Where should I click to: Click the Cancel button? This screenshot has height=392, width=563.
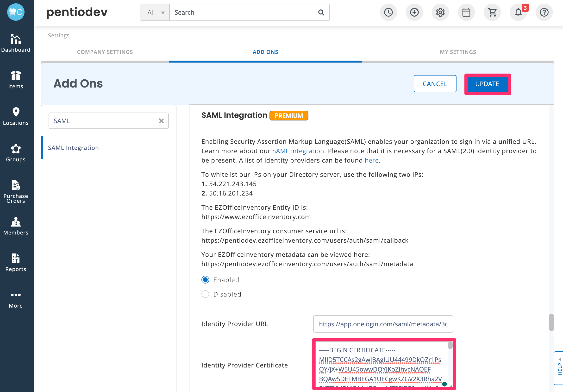pyautogui.click(x=435, y=84)
